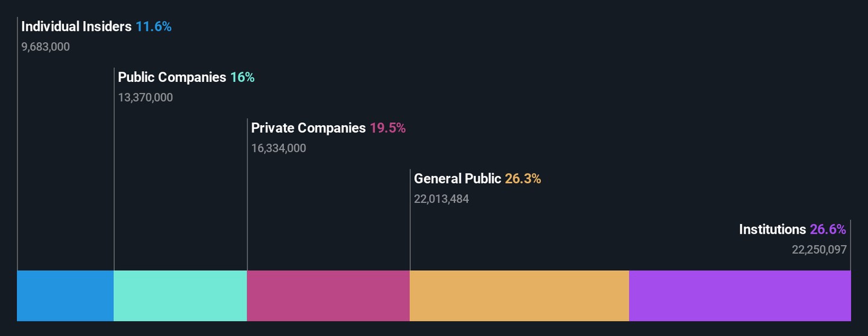The image size is (868, 336).
Task: Click the purple Institutions bar segment
Action: click(x=740, y=296)
